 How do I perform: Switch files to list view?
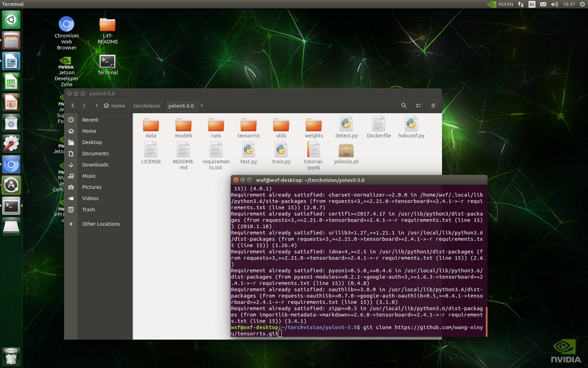pos(418,105)
